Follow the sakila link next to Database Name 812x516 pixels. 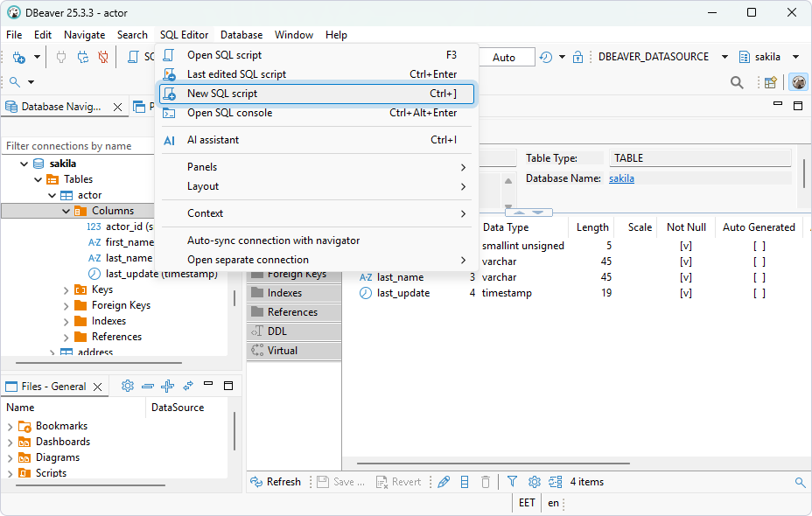click(x=621, y=178)
